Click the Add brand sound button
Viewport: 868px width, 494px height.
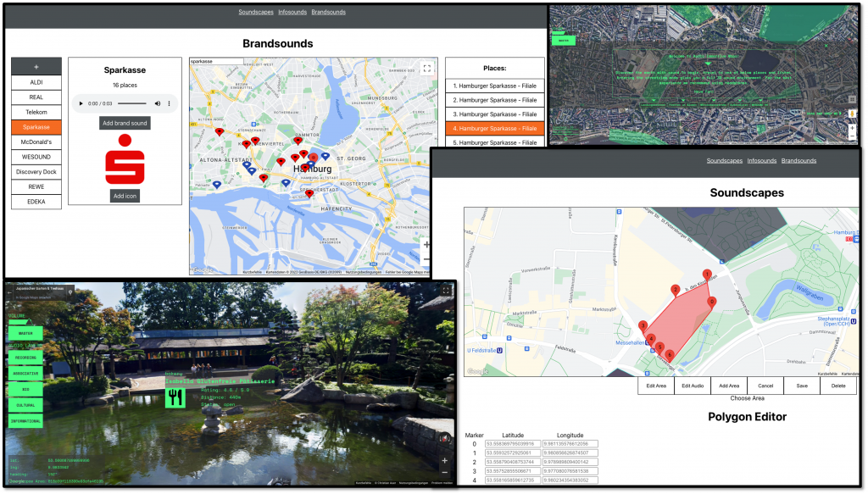[125, 123]
